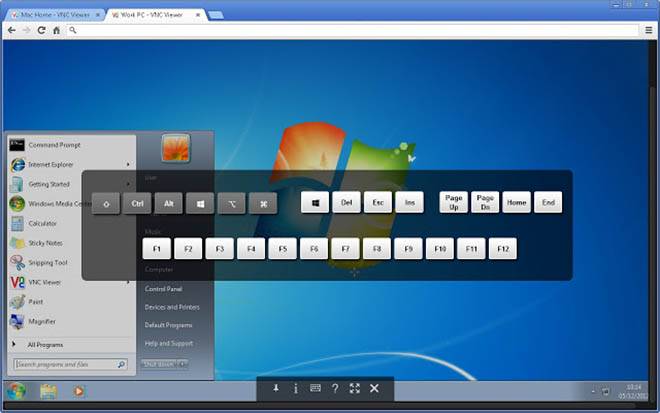The image size is (660, 413).
Task: Click the Search programs and files box
Action: 71,365
